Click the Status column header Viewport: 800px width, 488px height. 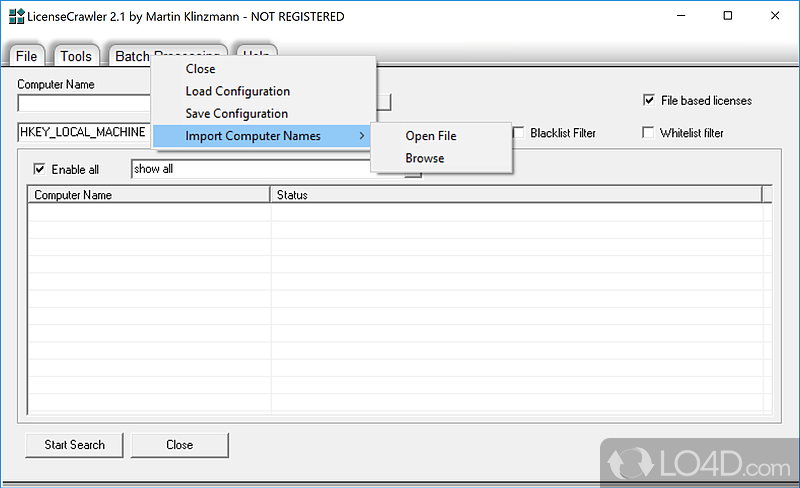point(516,194)
